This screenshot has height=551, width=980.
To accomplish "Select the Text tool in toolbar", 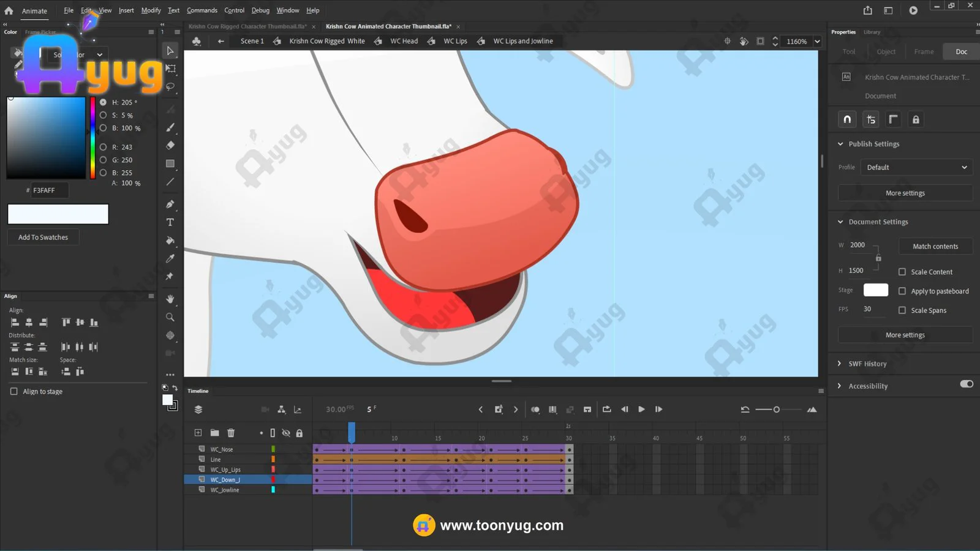I will 170,222.
